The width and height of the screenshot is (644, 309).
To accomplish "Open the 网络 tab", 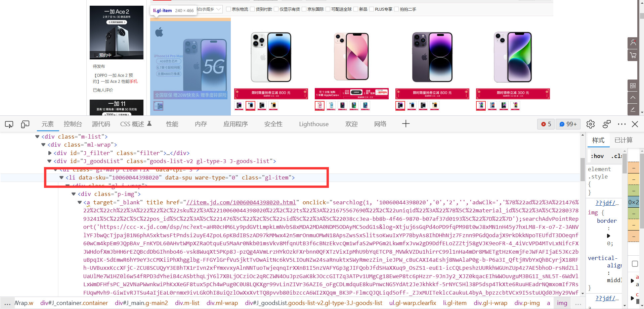I will tap(380, 124).
